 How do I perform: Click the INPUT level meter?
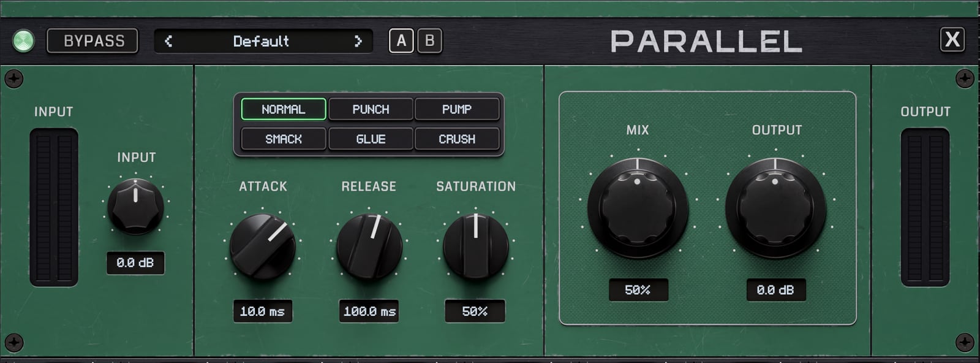click(x=54, y=207)
